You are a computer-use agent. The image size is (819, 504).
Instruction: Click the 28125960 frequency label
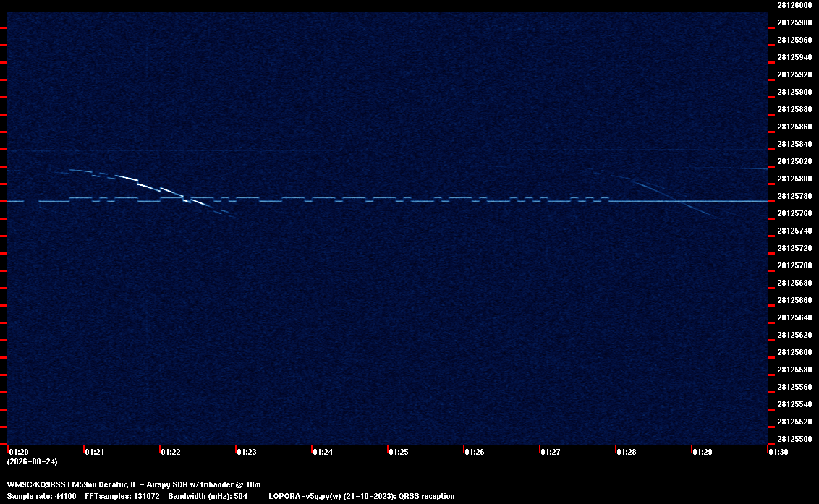pyautogui.click(x=794, y=40)
